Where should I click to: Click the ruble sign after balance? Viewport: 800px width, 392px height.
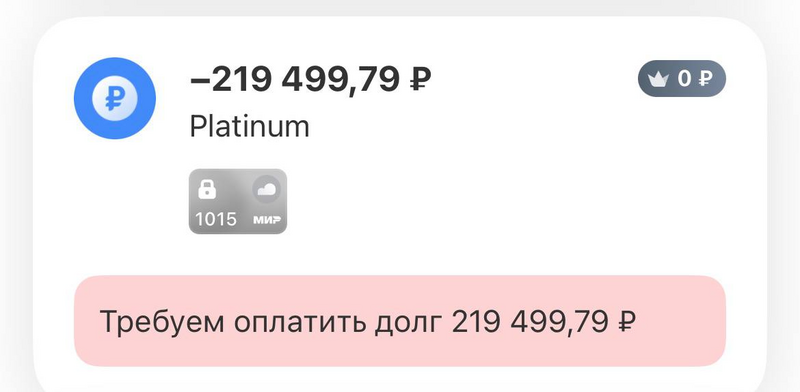coord(421,80)
